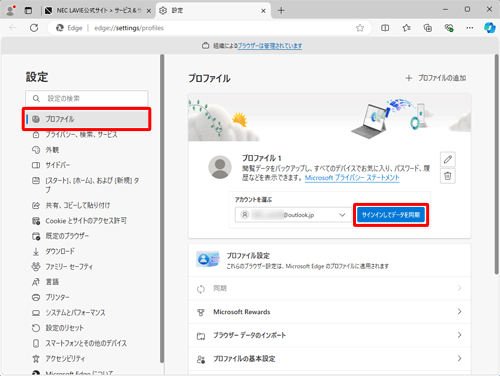Image resolution: width=500 pixels, height=376 pixels.
Task: Open the ブラウザーは管理されています link
Action: click(x=270, y=46)
